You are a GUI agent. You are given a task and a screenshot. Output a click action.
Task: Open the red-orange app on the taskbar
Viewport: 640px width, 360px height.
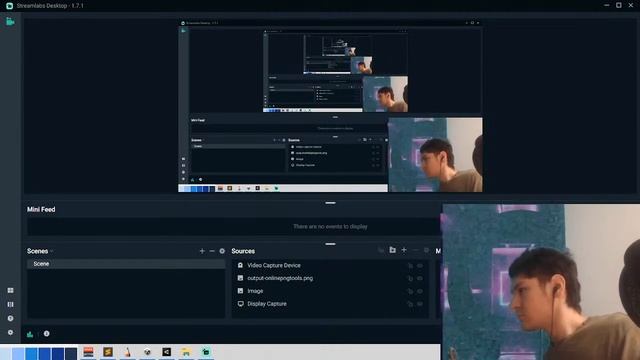coord(88,352)
